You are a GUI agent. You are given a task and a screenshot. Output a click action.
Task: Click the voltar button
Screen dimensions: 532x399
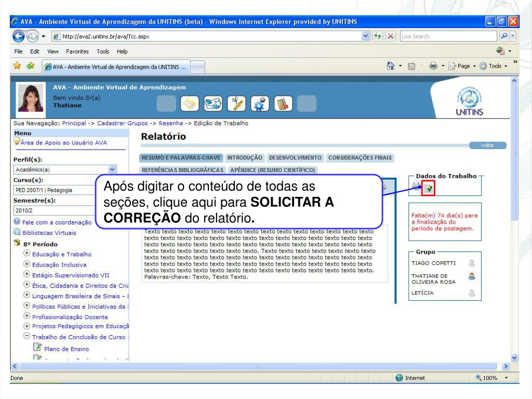(487, 145)
